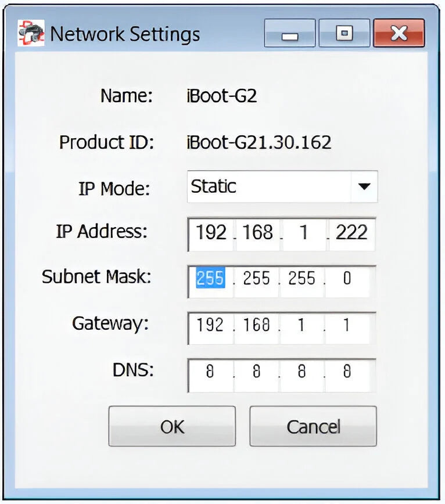
Task: Click third octet of Subnet Mask
Action: (302, 279)
